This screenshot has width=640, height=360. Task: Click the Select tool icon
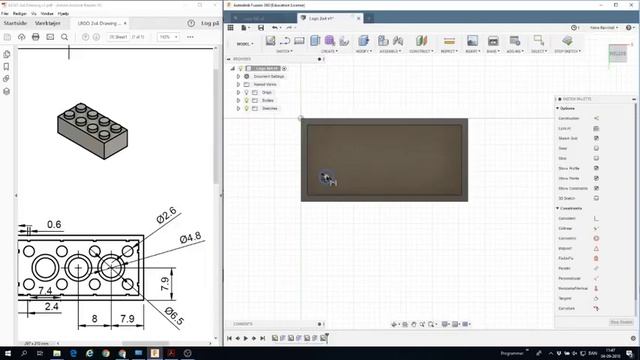click(x=538, y=40)
